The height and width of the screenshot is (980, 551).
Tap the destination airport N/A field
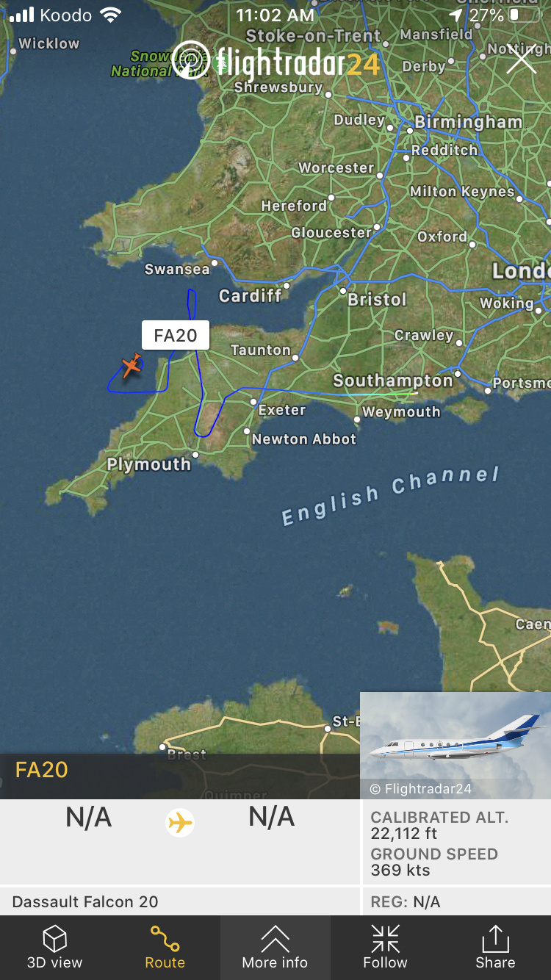coord(271,817)
